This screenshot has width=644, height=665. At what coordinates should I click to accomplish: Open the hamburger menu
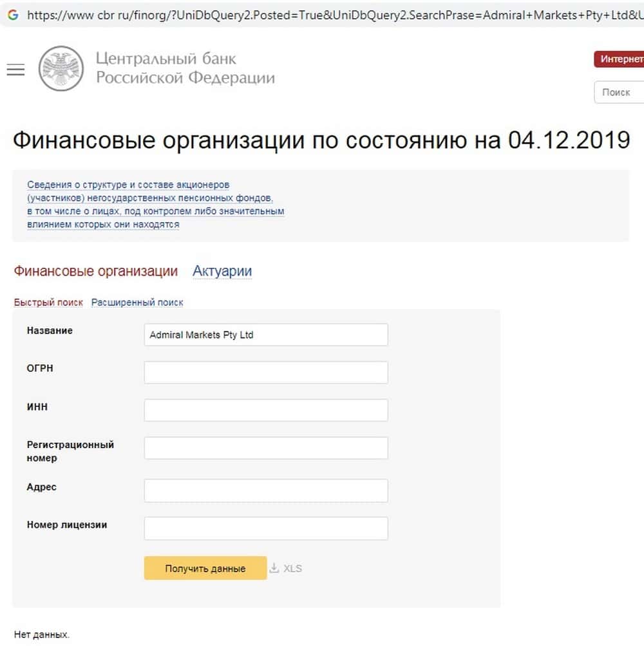tap(15, 70)
